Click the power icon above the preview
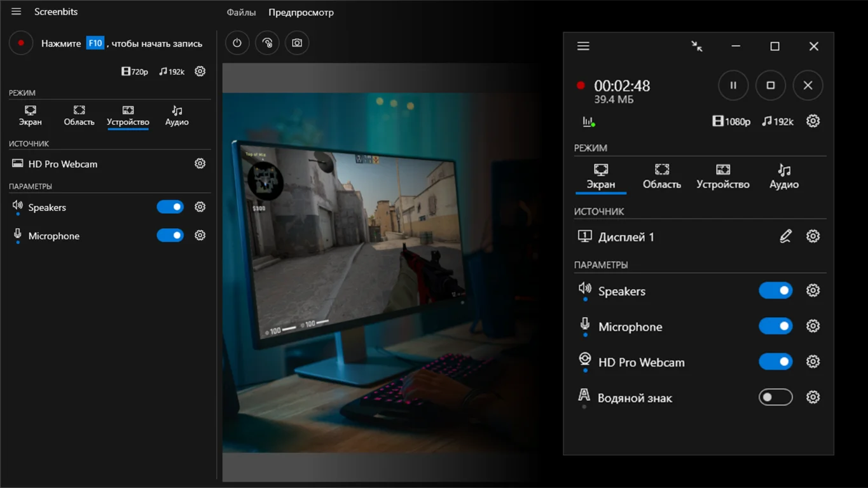The image size is (868, 488). 237,43
